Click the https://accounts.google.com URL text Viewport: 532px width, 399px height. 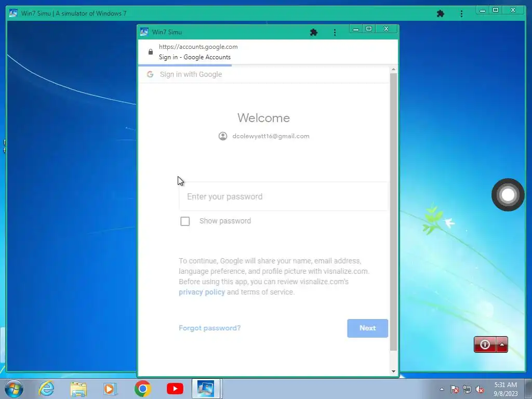pyautogui.click(x=198, y=47)
